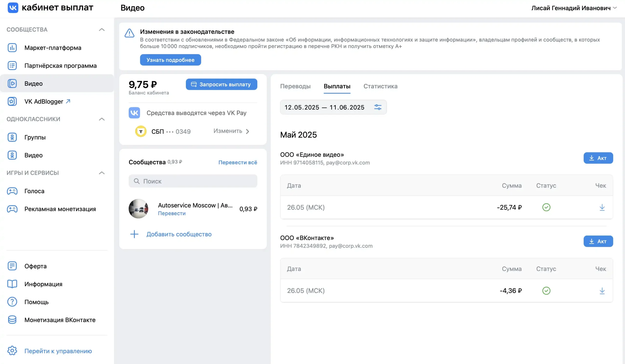
Task: Click the Голоса gamepad icon
Action: pos(12,191)
